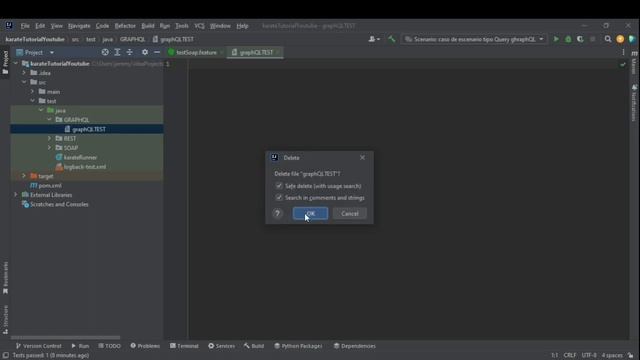Open the run configuration dropdown
640x360 pixels.
474,39
